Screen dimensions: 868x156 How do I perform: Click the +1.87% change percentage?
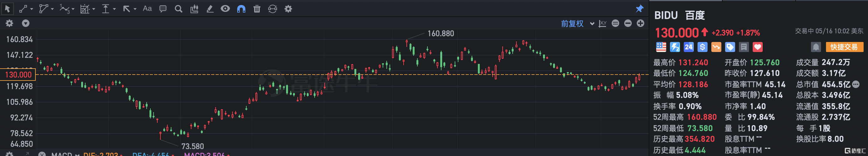point(748,33)
